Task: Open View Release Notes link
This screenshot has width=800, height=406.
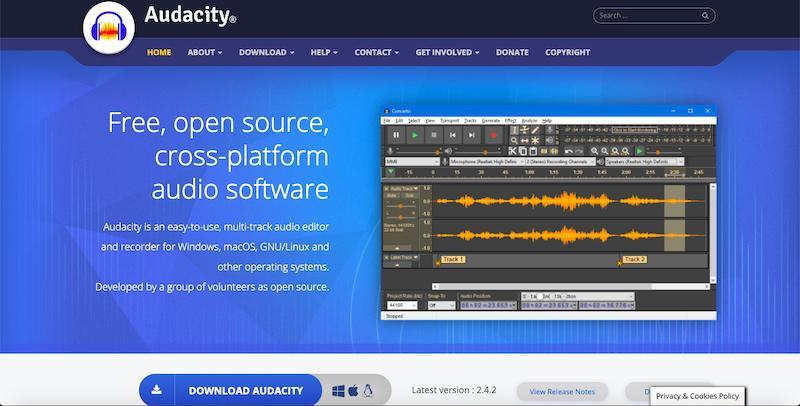Action: pyautogui.click(x=562, y=392)
